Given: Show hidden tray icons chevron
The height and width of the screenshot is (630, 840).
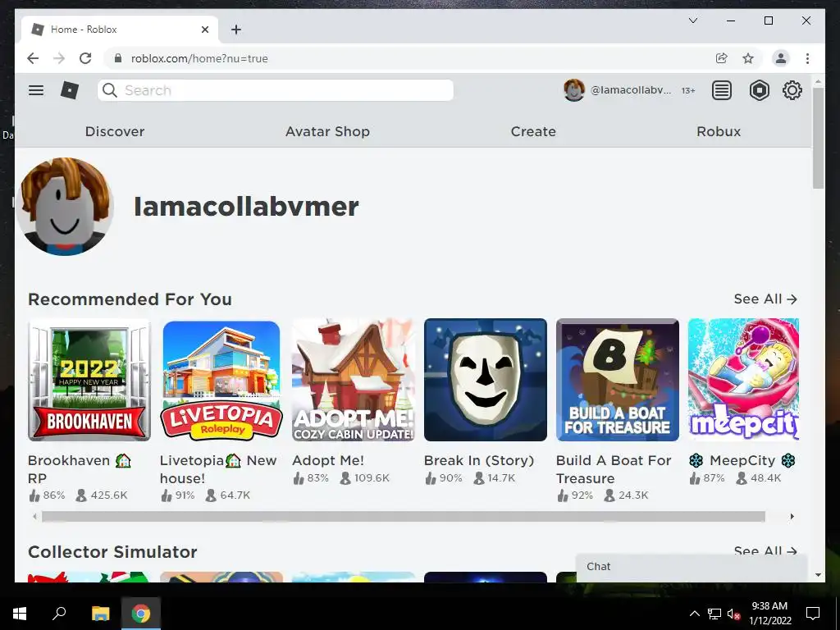Looking at the screenshot, I should [x=694, y=614].
